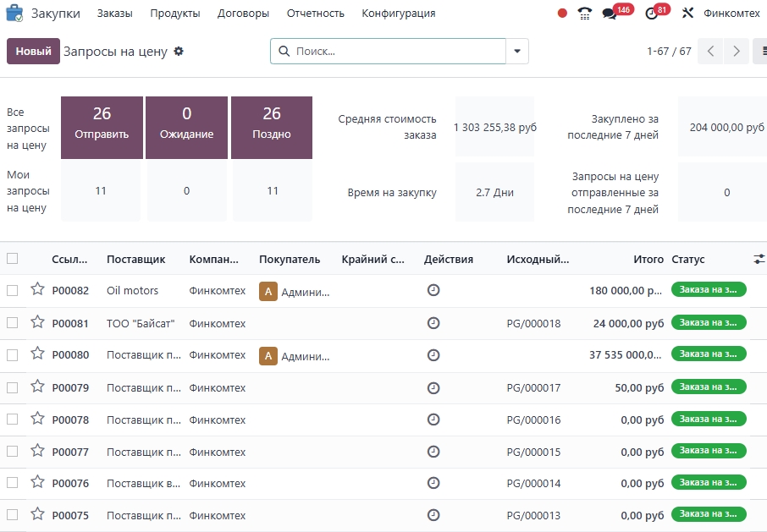767x532 pixels.
Task: Click the 37 535 000,0... total cell
Action: [626, 354]
